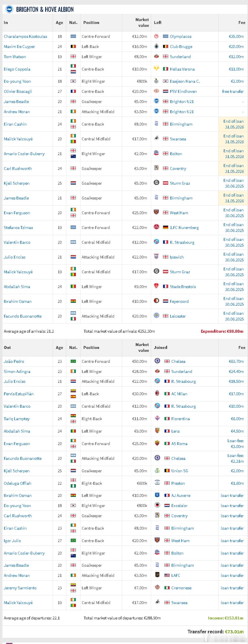
Task: Click the Brighton & Hove Albion heading
Action: coord(45,10)
